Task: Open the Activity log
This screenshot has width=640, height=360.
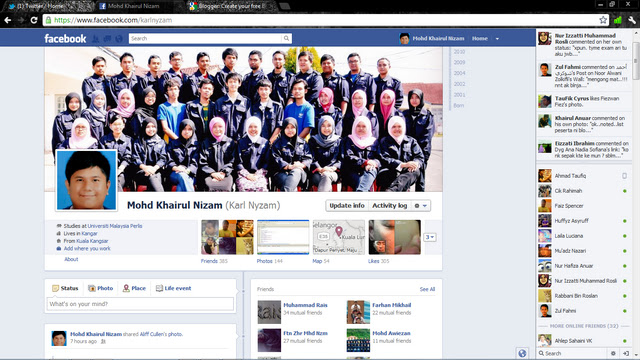Action: pyautogui.click(x=389, y=206)
